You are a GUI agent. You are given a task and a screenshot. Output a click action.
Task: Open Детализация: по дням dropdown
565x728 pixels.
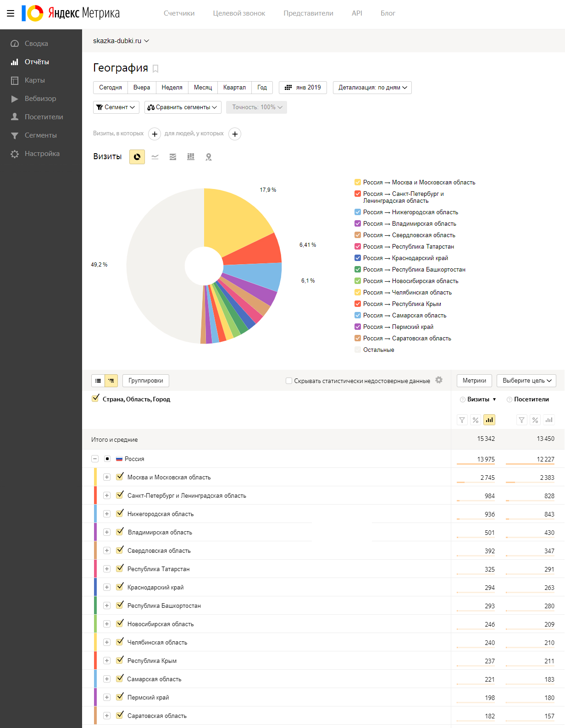tap(372, 88)
